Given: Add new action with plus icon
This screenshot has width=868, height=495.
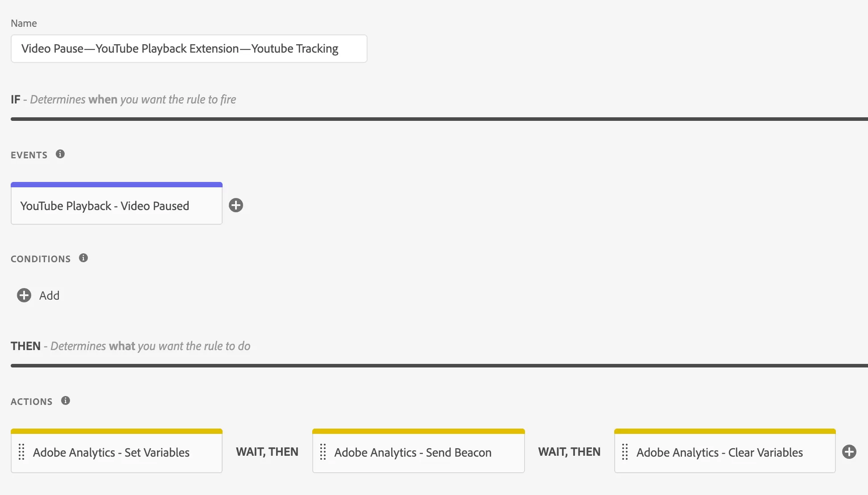Looking at the screenshot, I should tap(849, 452).
